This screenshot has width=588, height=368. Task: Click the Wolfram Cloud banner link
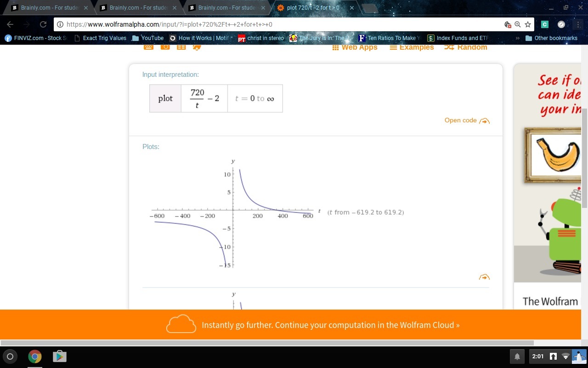[331, 325]
